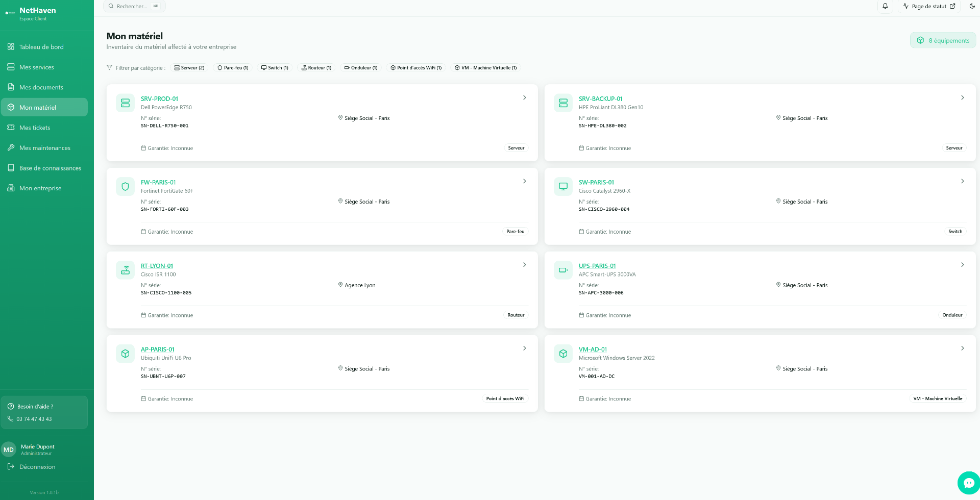This screenshot has height=500, width=980.
Task: Click the monitor icon for SW-PARIS-01
Action: [x=563, y=187]
